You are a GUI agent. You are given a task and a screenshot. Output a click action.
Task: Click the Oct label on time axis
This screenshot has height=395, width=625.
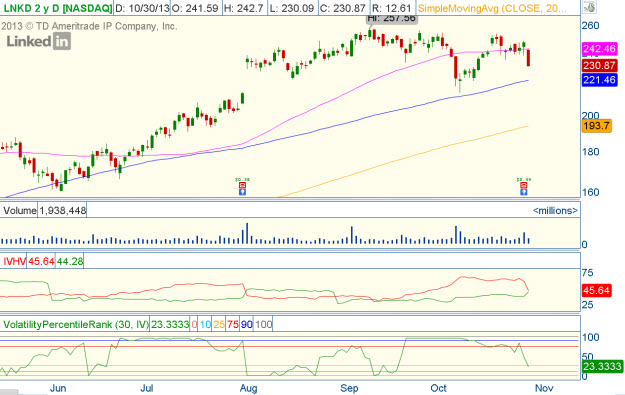(x=438, y=388)
